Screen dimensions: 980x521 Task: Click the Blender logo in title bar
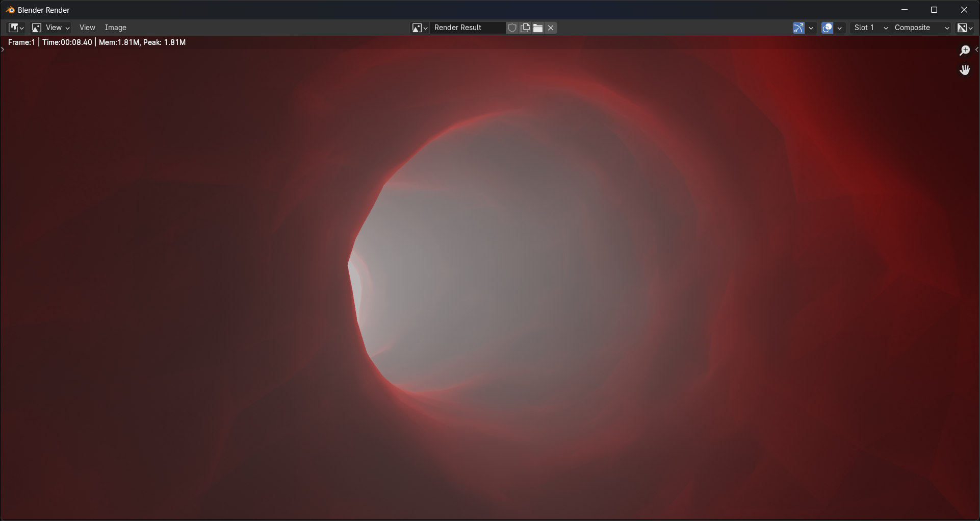[10, 10]
